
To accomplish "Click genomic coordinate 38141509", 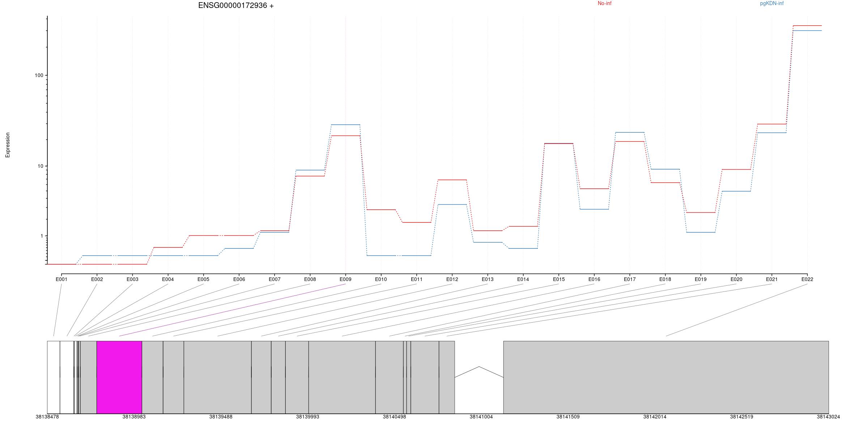I will click(x=568, y=417).
